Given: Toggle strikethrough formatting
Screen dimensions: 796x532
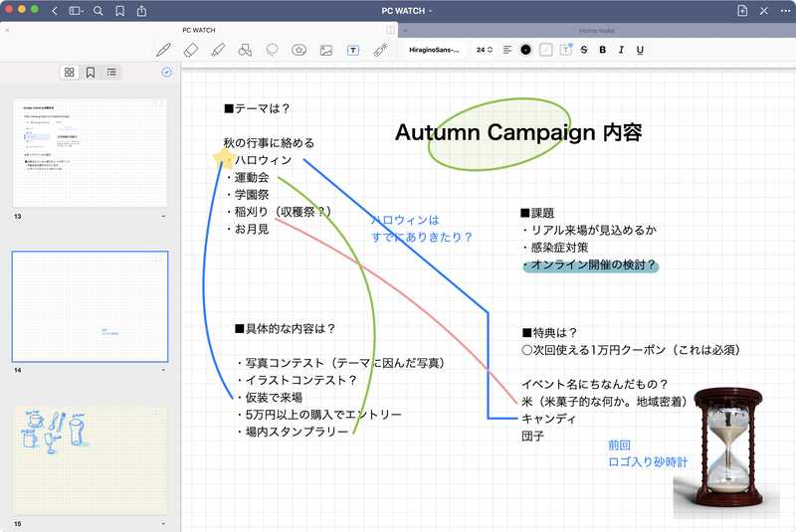Looking at the screenshot, I should click(x=584, y=50).
